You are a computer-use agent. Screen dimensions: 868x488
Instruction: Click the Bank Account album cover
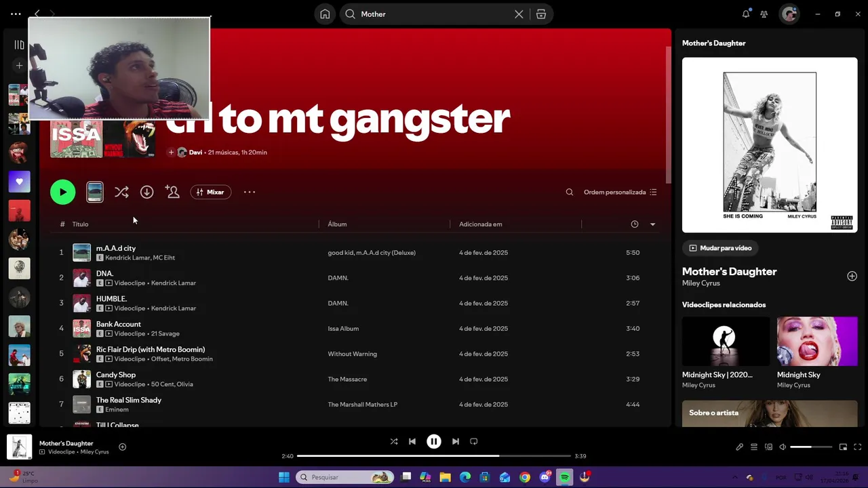pos(81,329)
